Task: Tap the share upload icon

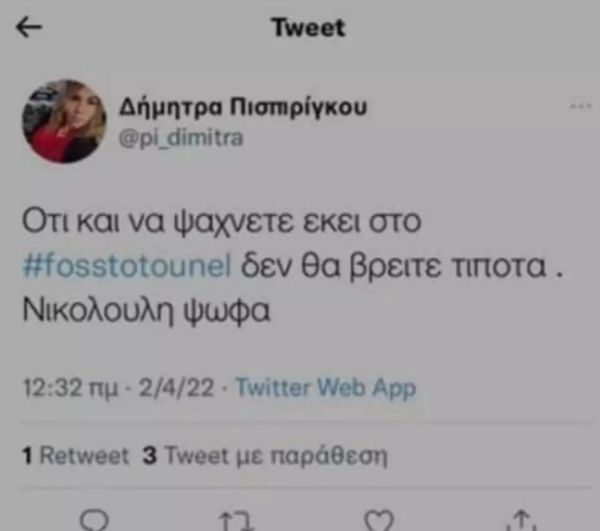Action: [x=521, y=520]
